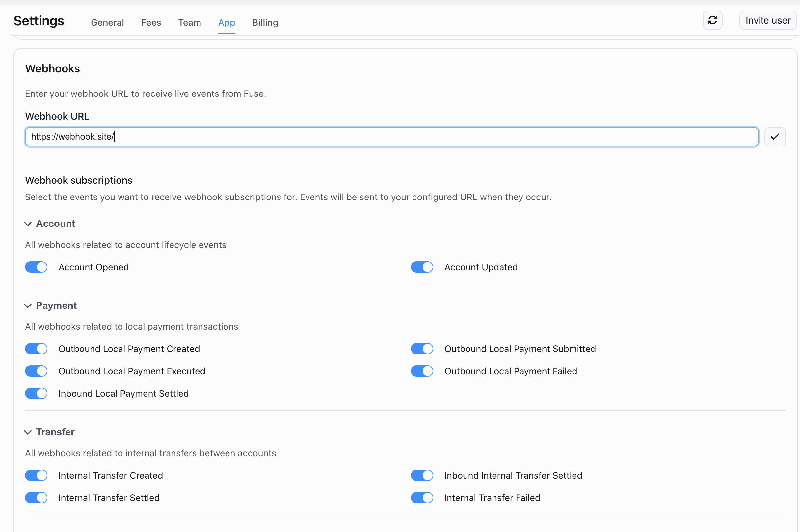Open the General settings tab
This screenshot has height=532, width=800.
pyautogui.click(x=107, y=23)
